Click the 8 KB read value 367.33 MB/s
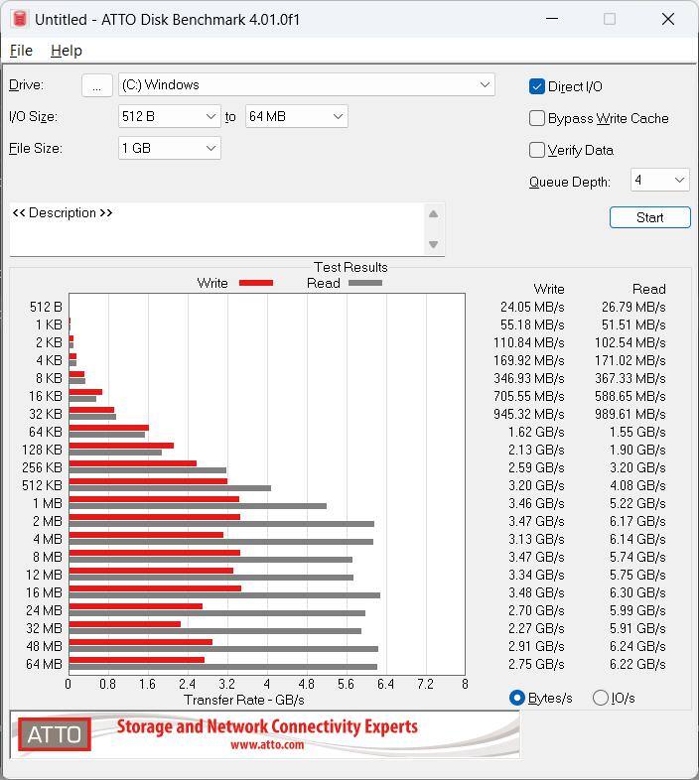 pos(630,378)
